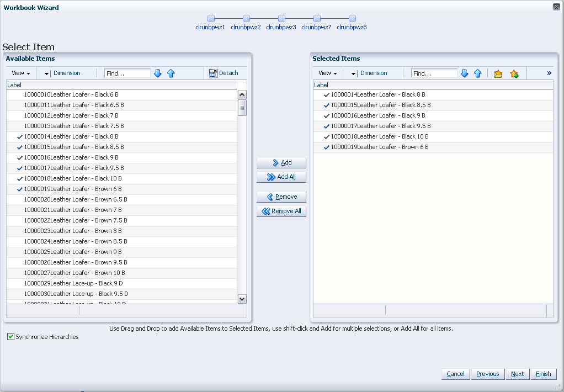
Task: Select checked available item 10000014Leather Loafer - Black 8 B
Action: (121, 136)
